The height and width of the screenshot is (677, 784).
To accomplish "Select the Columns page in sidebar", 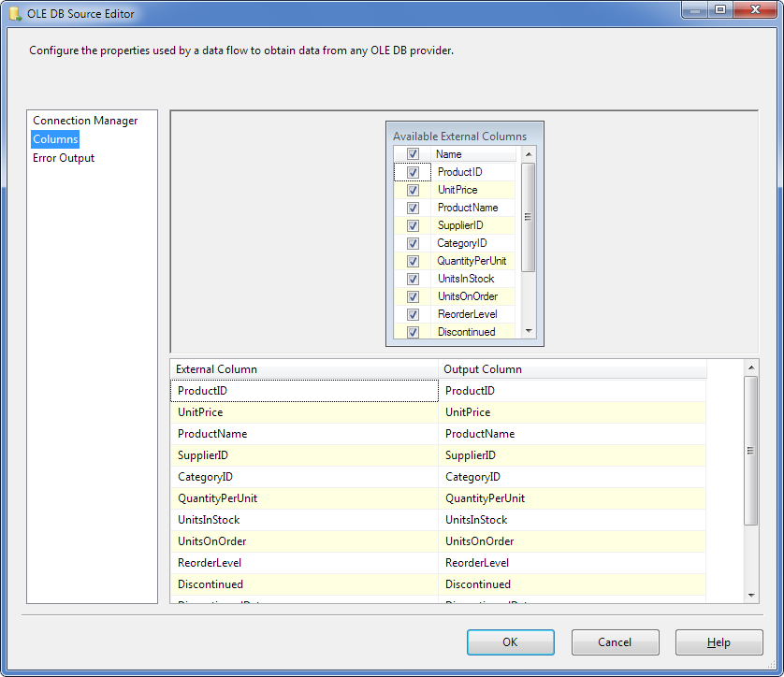I will 55,139.
